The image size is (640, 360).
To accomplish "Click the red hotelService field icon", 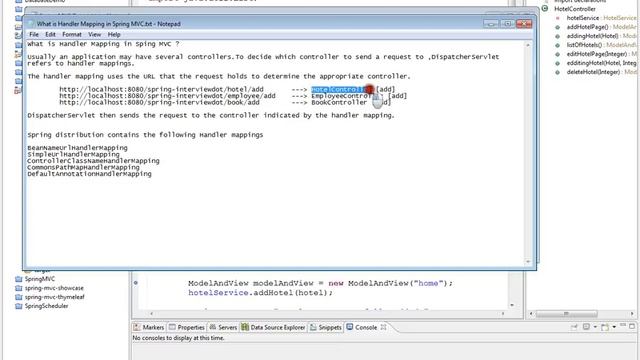I will tap(558, 18).
